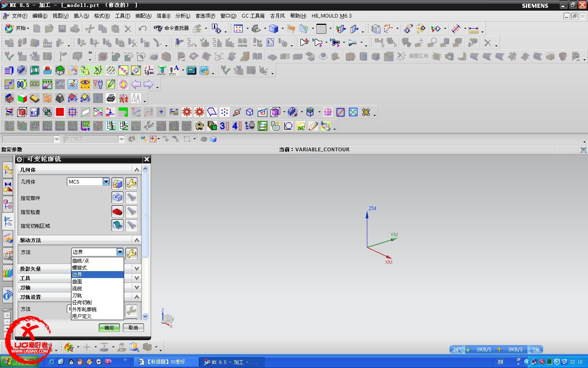Choose 曲线/点 from drive method list
Image resolution: width=588 pixels, height=368 pixels.
click(98, 260)
